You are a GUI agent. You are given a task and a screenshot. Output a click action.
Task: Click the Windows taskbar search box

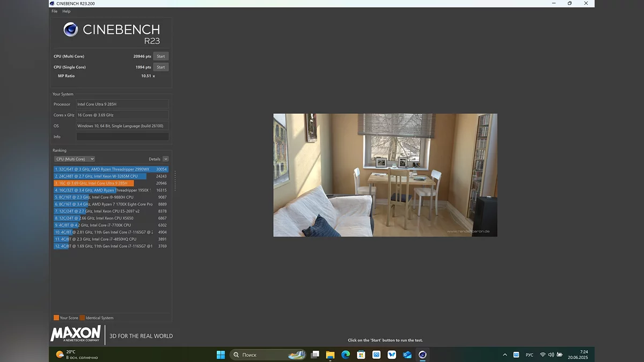pos(263,354)
